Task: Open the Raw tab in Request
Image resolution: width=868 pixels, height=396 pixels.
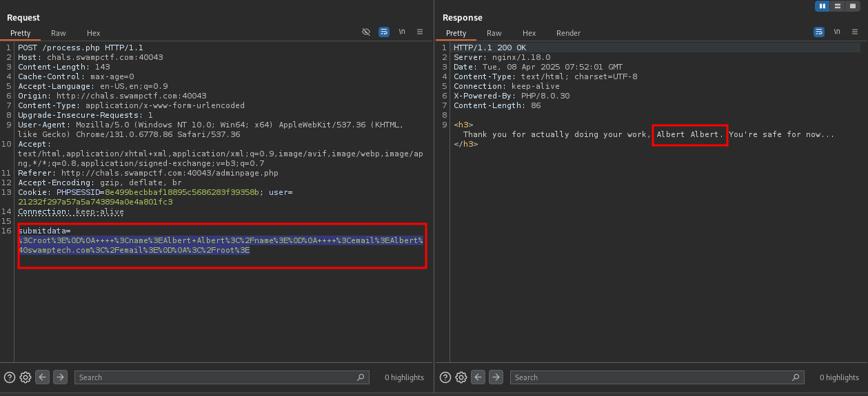Action: (59, 33)
